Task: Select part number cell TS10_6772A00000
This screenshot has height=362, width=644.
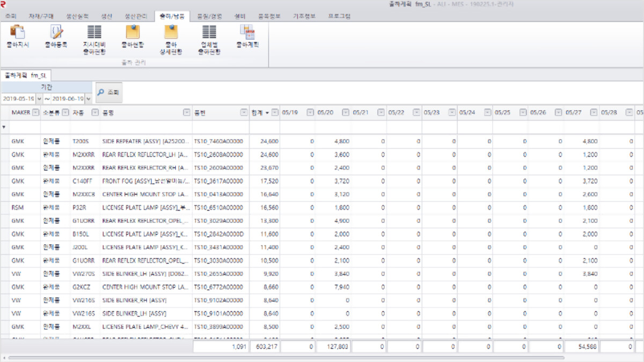Action: tap(219, 287)
